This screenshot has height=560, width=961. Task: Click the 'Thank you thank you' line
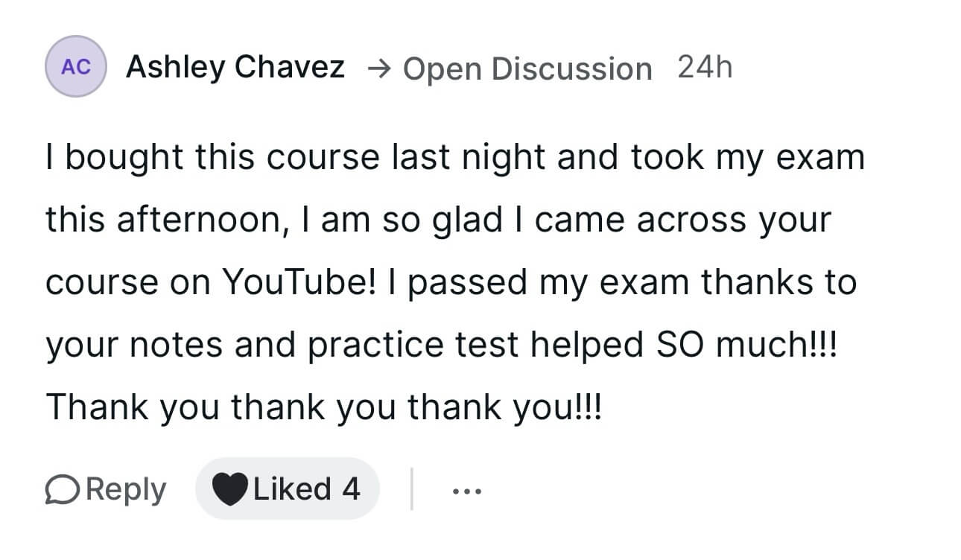[x=323, y=407]
